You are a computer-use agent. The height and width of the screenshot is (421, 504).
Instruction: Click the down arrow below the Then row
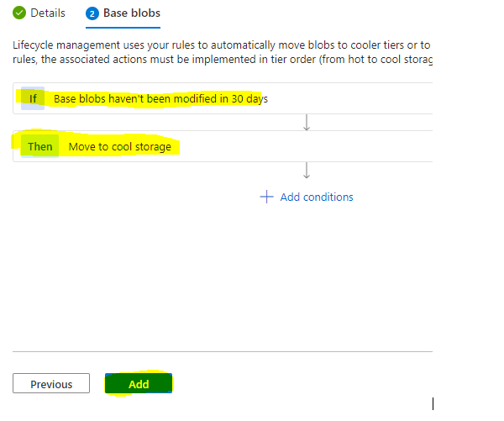click(x=307, y=171)
